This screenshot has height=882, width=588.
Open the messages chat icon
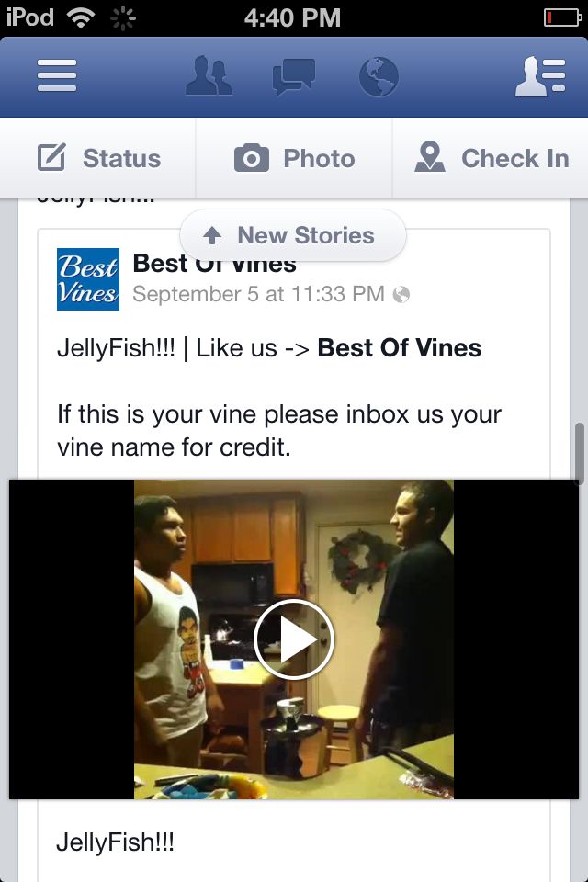pyautogui.click(x=294, y=76)
